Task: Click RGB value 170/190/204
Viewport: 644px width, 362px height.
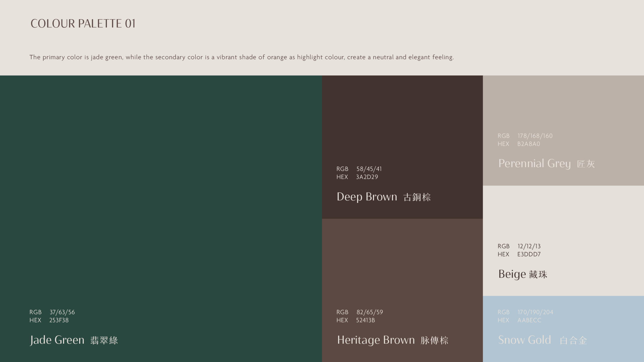Action: click(535, 312)
